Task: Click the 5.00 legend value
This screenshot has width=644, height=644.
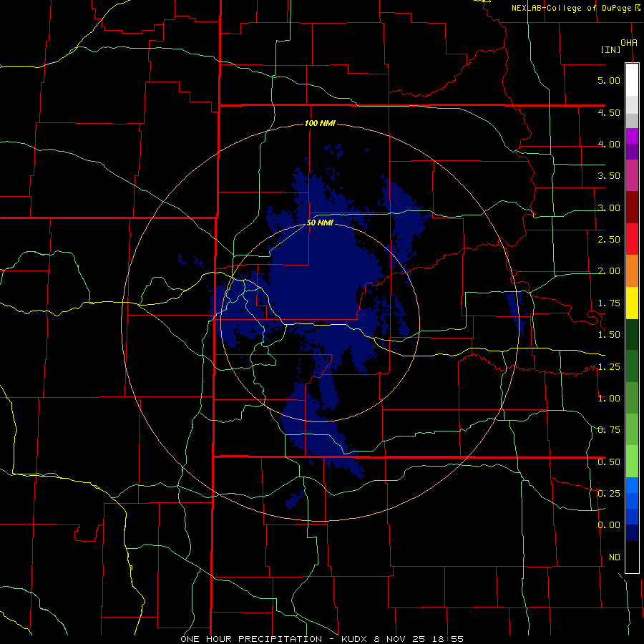Action: point(609,80)
